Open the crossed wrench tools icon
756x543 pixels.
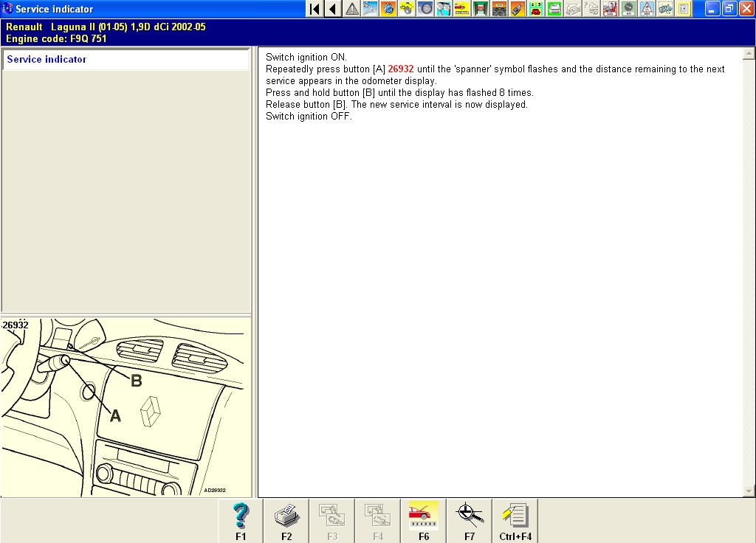(371, 9)
